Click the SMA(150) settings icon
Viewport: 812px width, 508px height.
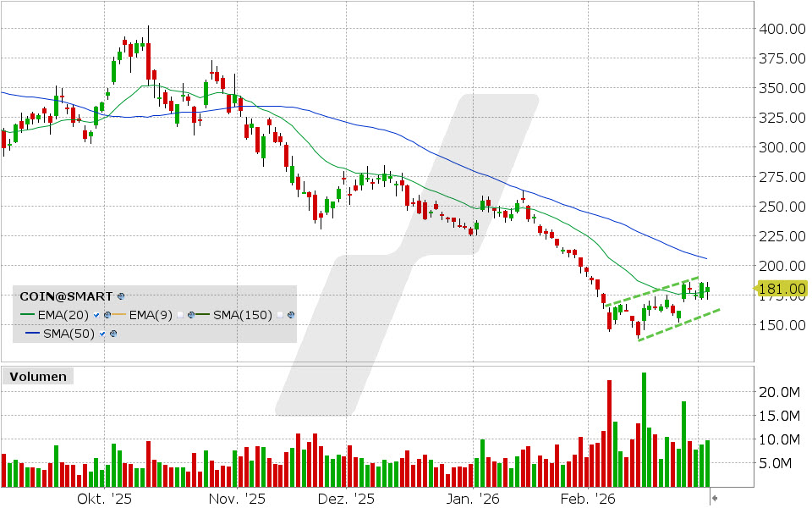[x=290, y=315]
